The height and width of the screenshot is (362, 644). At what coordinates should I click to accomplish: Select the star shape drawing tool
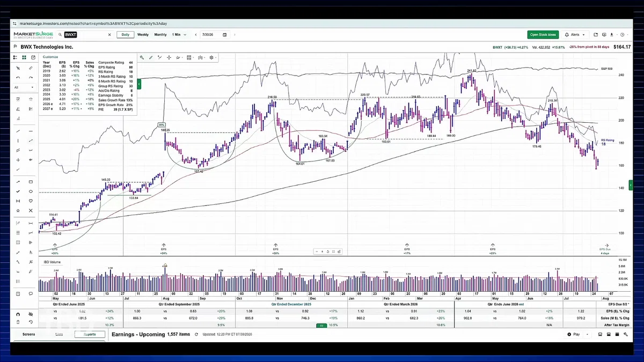[18, 211]
